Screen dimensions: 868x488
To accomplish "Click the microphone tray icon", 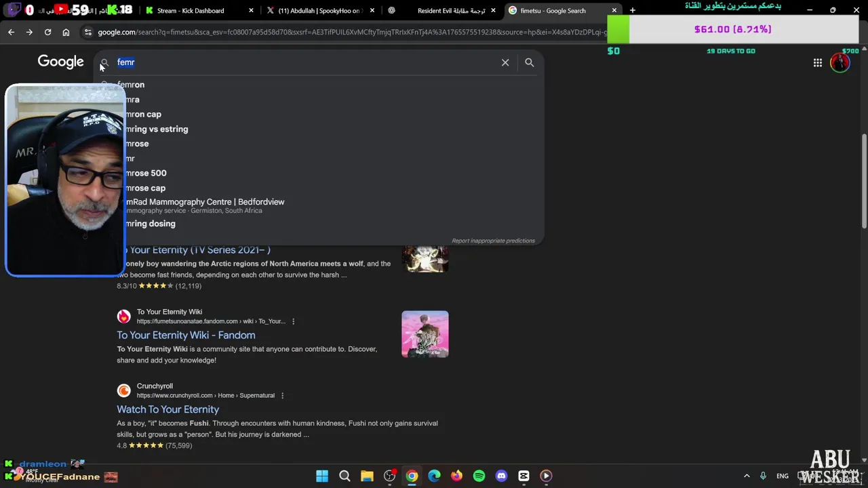I will [x=763, y=476].
